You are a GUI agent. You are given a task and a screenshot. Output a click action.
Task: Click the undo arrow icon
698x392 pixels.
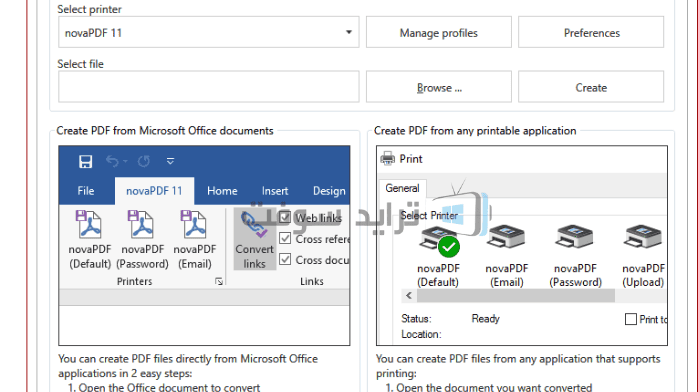(112, 161)
